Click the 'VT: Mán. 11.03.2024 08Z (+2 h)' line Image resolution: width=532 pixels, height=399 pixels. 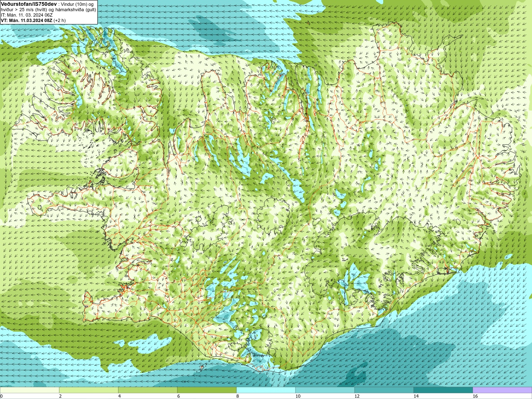click(33, 20)
